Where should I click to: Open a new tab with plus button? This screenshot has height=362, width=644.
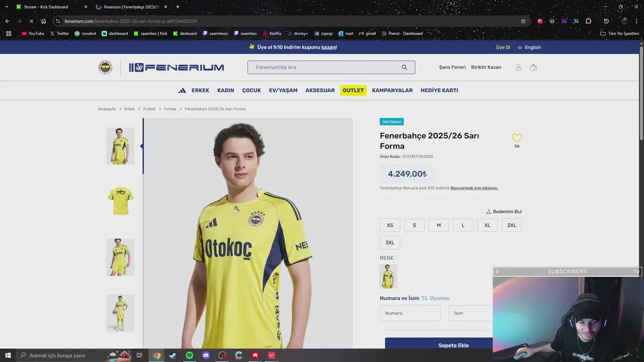[178, 7]
